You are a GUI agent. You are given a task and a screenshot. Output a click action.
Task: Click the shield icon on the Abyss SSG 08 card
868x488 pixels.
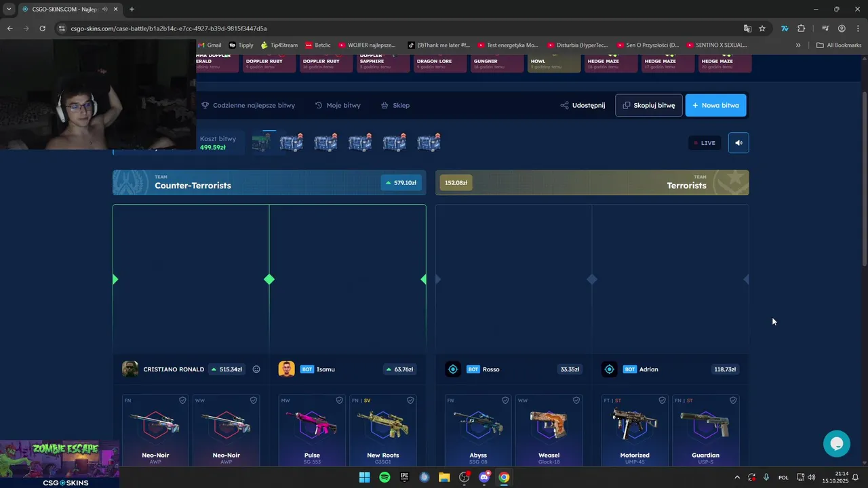coord(505,401)
